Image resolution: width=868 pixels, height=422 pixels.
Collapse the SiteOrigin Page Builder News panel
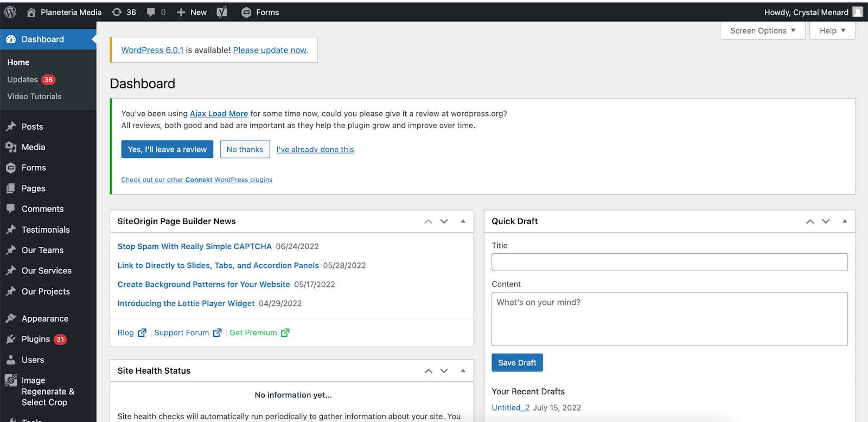(x=463, y=221)
